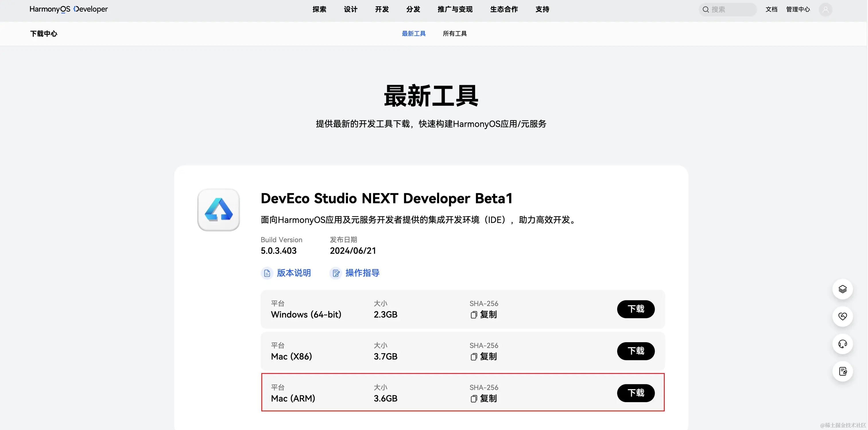Click the feedback note icon in the floating sidebar
Image resolution: width=868 pixels, height=430 pixels.
click(x=842, y=371)
